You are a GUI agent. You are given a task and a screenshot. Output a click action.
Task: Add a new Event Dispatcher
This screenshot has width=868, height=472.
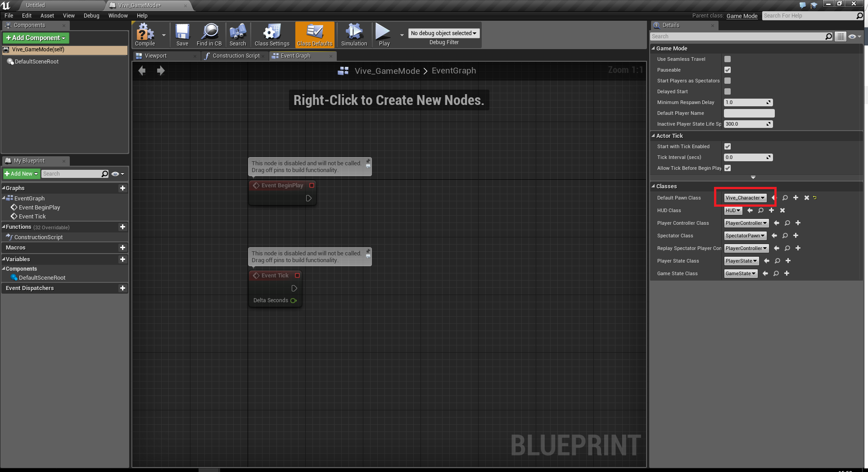122,288
